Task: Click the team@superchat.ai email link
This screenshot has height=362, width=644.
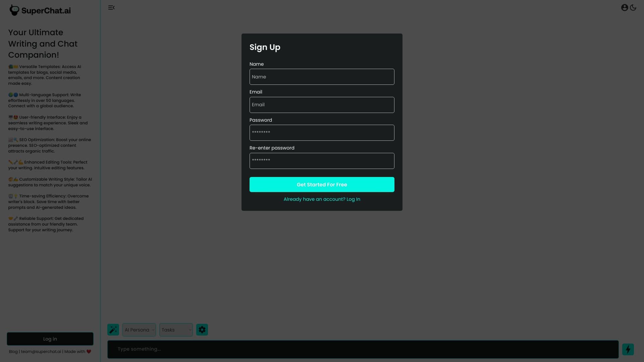Action: (41, 351)
